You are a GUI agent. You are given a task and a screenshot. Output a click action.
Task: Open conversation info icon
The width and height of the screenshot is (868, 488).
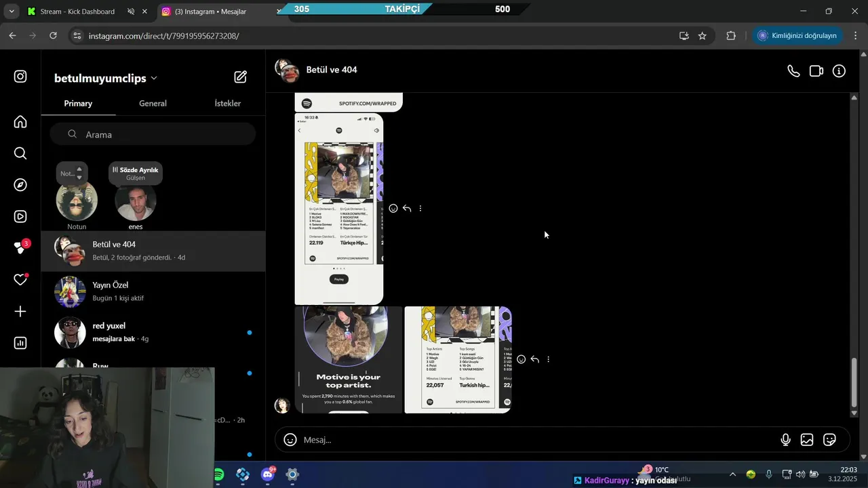pos(840,71)
